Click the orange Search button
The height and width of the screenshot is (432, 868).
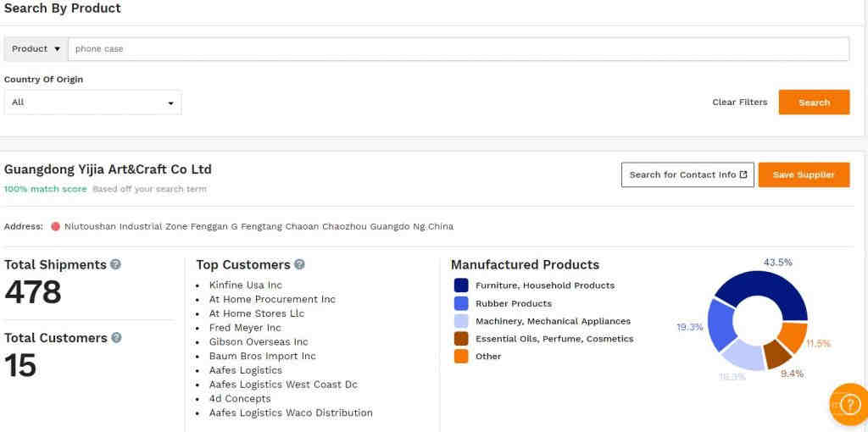[814, 102]
